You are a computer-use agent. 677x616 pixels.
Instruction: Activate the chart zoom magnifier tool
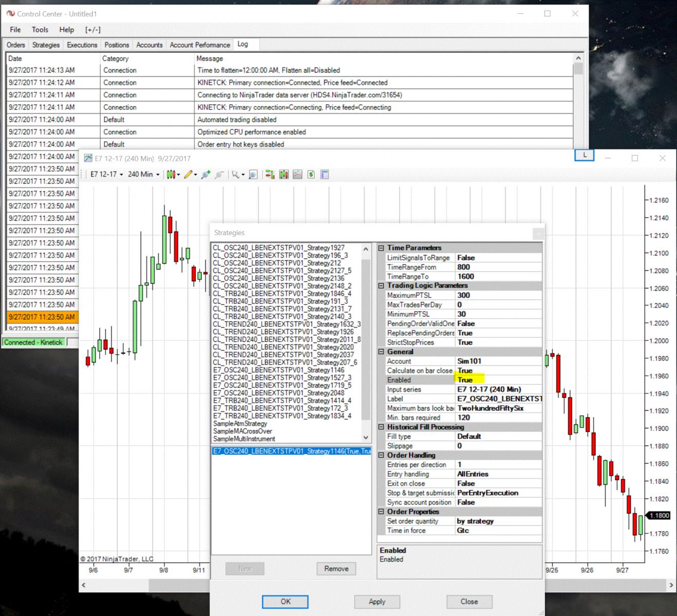coord(253,175)
